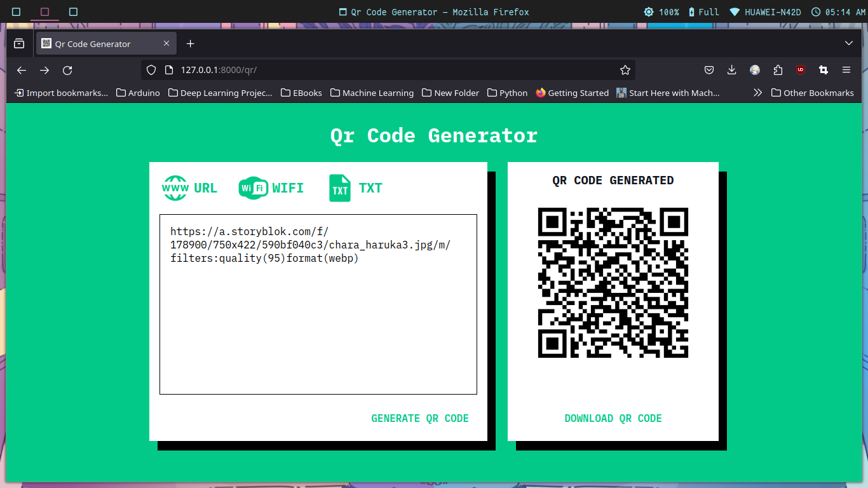Open Firefox View icon

(19, 44)
